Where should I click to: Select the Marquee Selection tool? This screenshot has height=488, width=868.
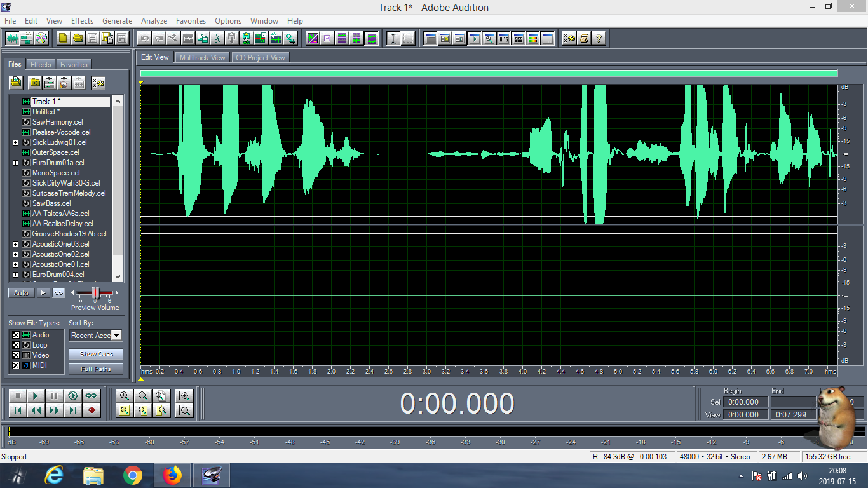tap(408, 38)
